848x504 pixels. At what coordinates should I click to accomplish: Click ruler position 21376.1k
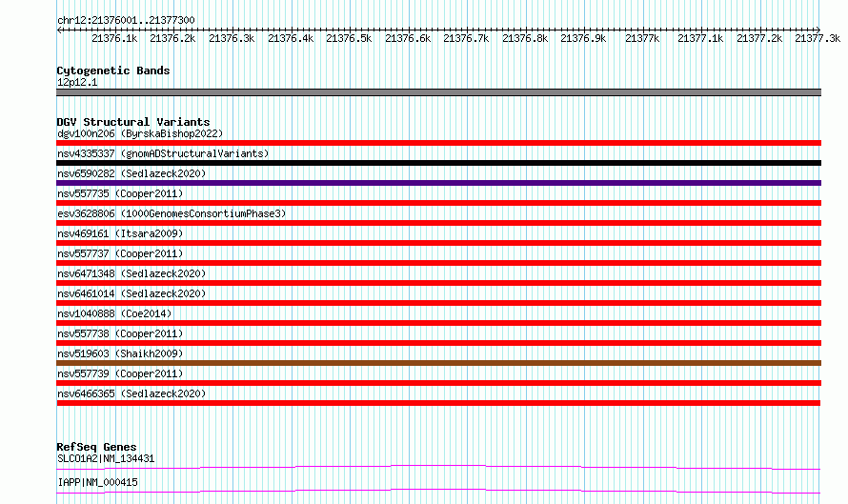pyautogui.click(x=114, y=39)
